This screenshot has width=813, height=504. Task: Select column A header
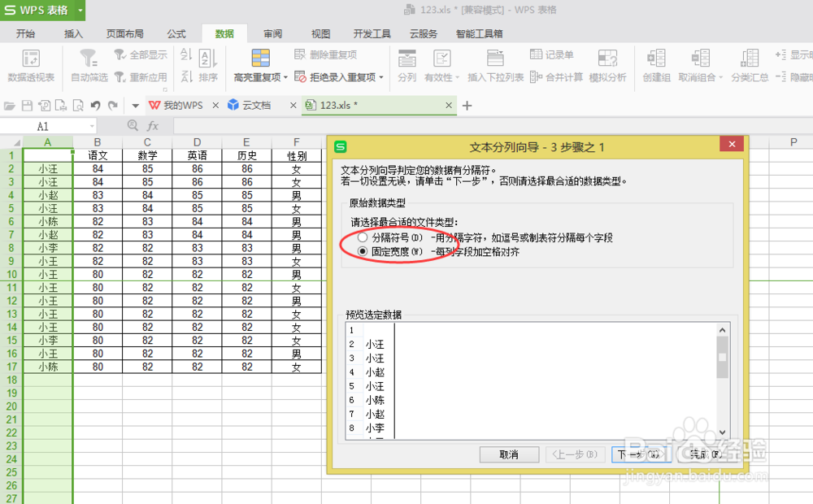pyautogui.click(x=48, y=142)
